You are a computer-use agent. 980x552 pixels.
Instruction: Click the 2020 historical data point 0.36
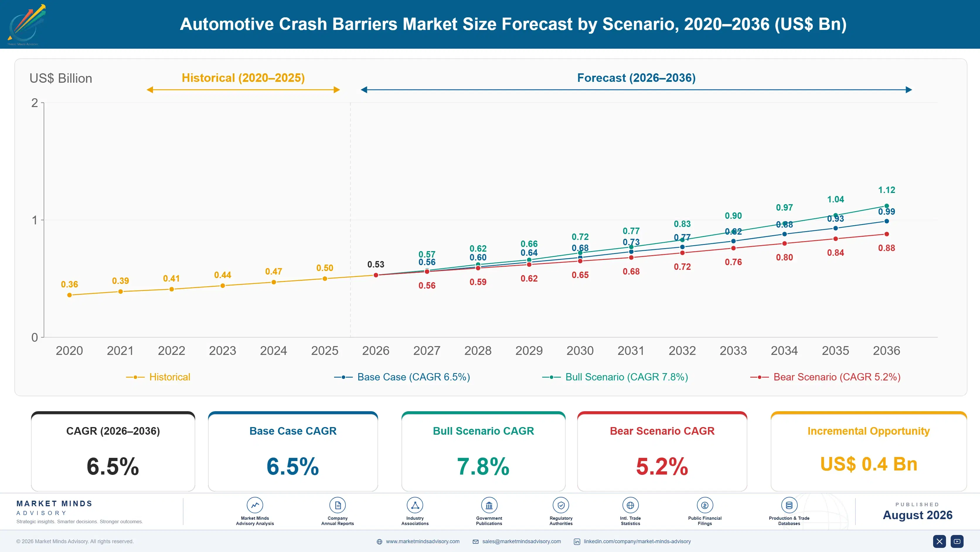coord(69,295)
